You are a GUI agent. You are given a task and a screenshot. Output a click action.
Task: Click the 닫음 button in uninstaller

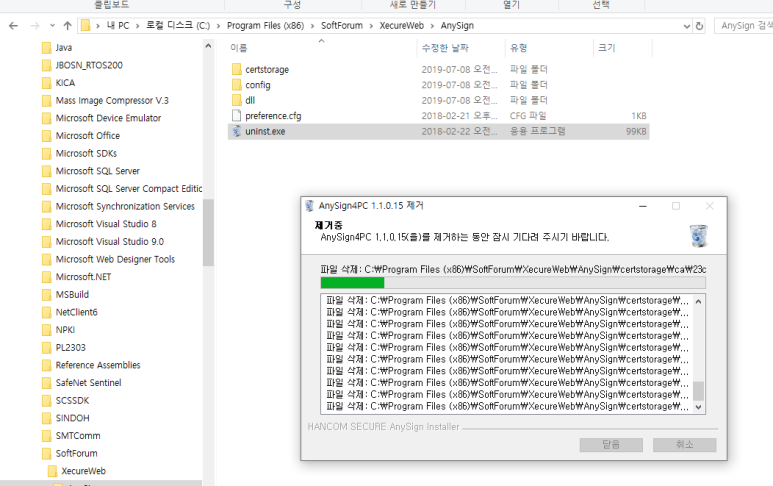click(x=611, y=445)
